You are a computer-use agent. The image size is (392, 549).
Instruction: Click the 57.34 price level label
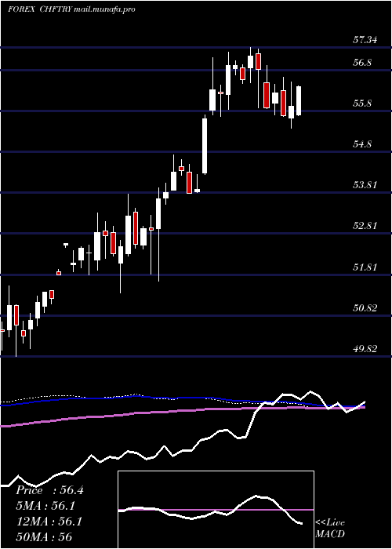pyautogui.click(x=365, y=40)
